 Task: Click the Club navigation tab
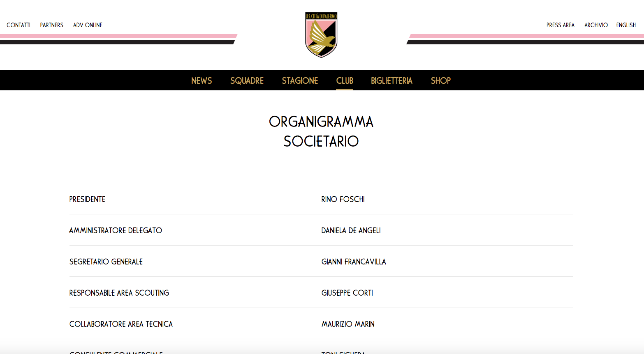(x=345, y=80)
